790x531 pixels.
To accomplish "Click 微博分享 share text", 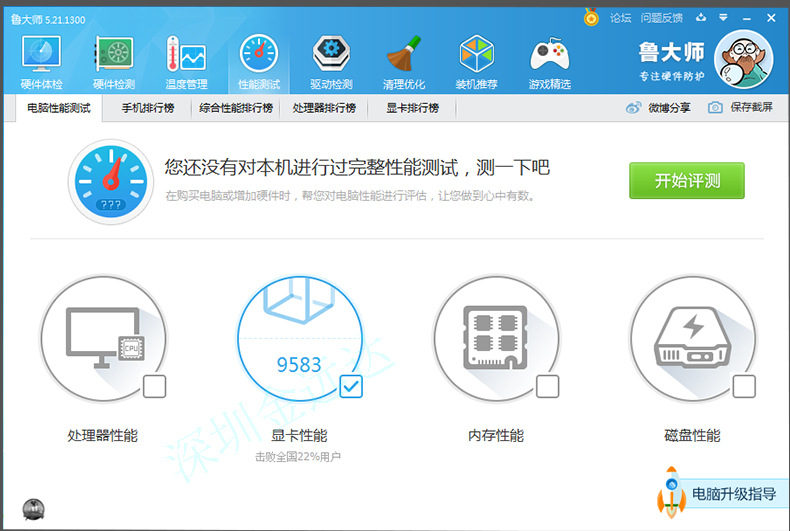I will click(669, 107).
